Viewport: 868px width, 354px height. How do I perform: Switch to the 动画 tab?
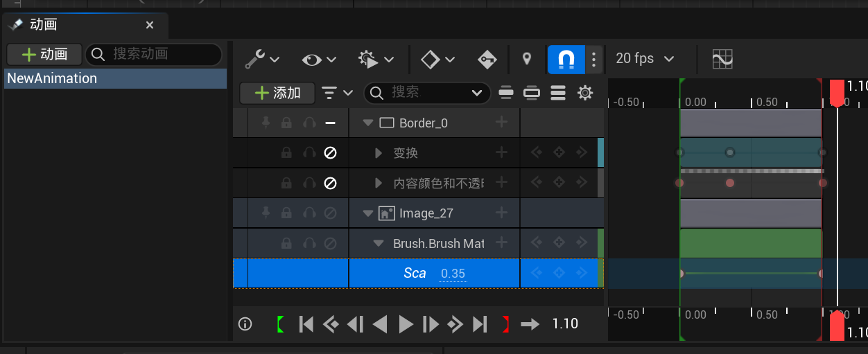[x=43, y=25]
